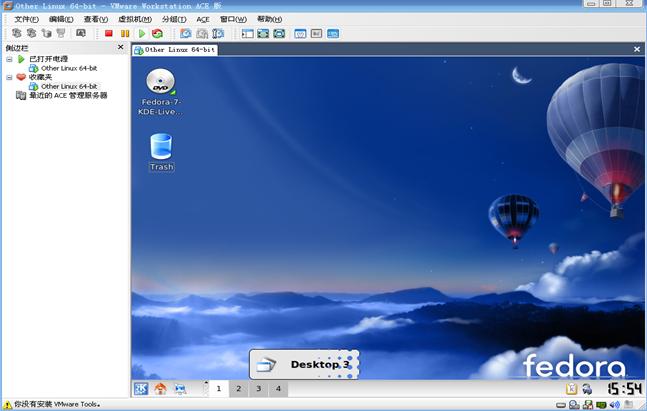The image size is (647, 411).
Task: Click the show desktop panel icon
Action: pos(180,389)
